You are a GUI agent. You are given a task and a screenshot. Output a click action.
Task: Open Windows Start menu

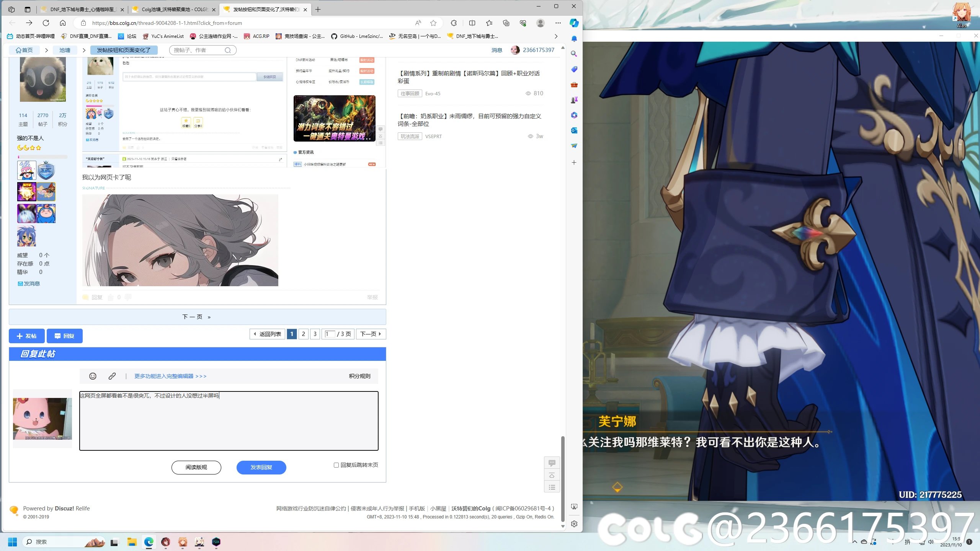click(12, 542)
